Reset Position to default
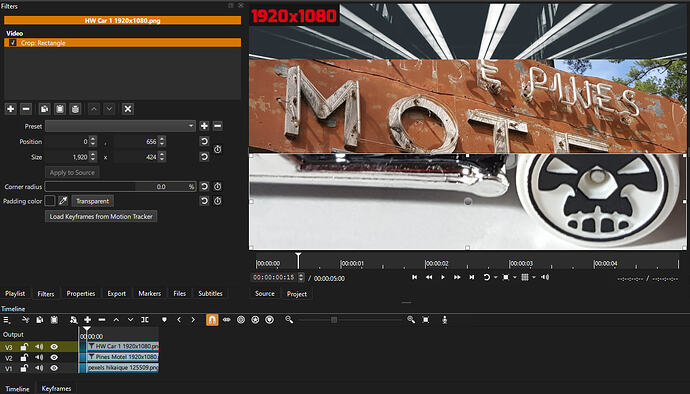 point(204,141)
